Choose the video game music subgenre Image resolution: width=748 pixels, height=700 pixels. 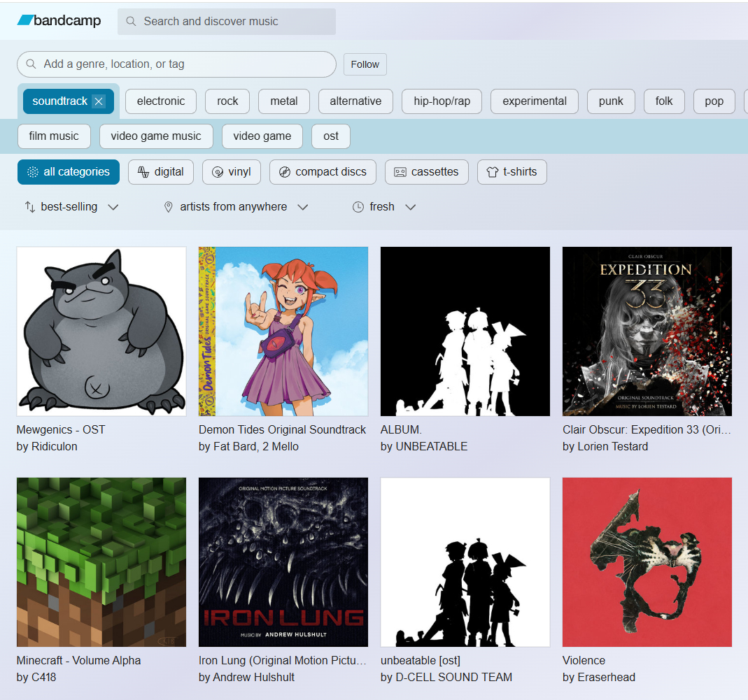point(155,136)
